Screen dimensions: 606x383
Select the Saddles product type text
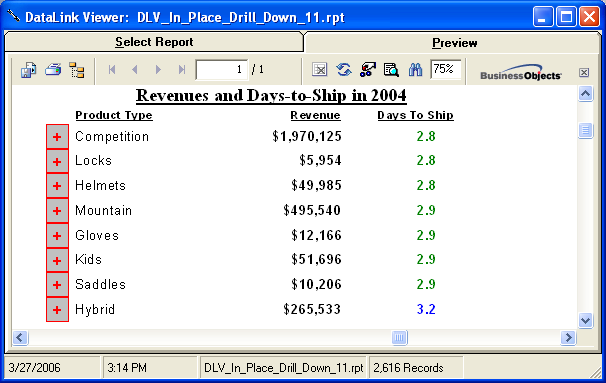tap(100, 284)
